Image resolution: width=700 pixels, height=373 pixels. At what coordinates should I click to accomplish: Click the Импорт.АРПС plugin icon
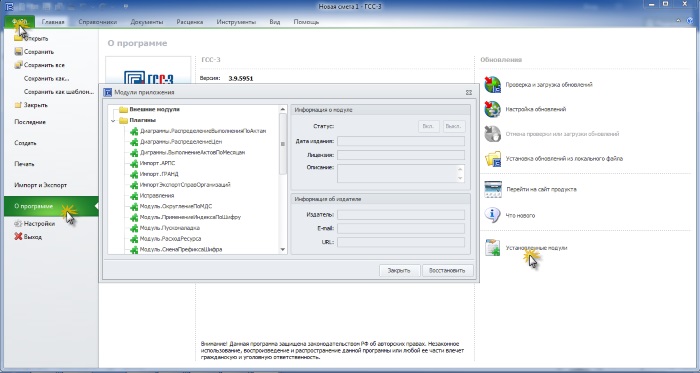[x=133, y=163]
